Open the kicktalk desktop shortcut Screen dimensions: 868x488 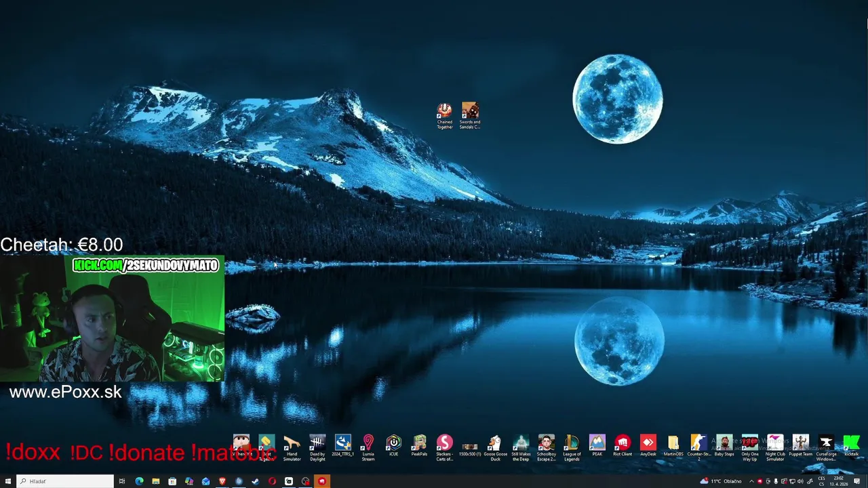(851, 446)
